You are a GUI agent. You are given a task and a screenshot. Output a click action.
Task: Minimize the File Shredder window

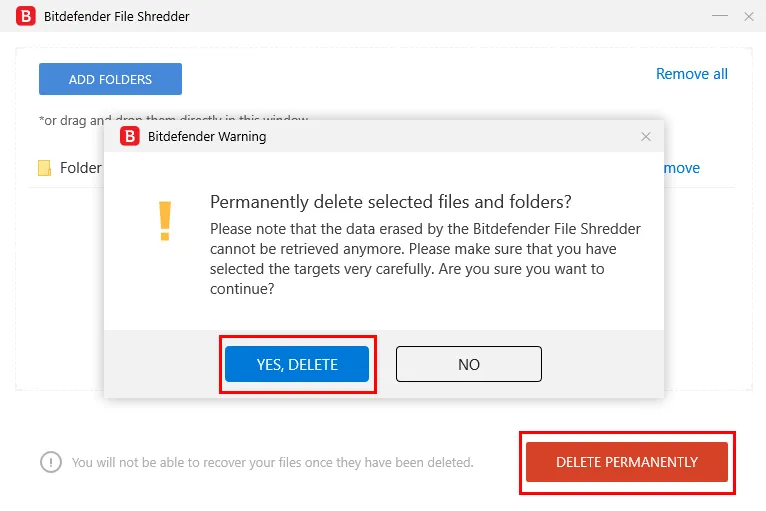720,16
